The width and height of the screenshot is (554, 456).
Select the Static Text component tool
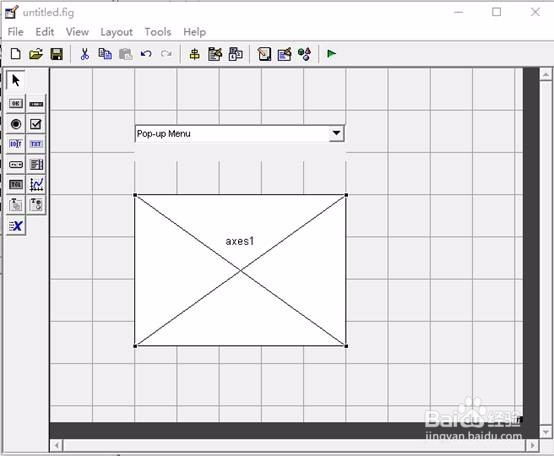tap(36, 144)
